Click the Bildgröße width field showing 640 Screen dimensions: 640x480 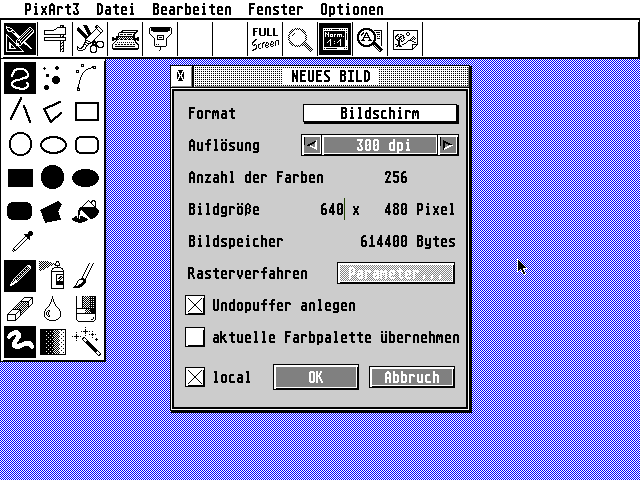[x=332, y=210]
